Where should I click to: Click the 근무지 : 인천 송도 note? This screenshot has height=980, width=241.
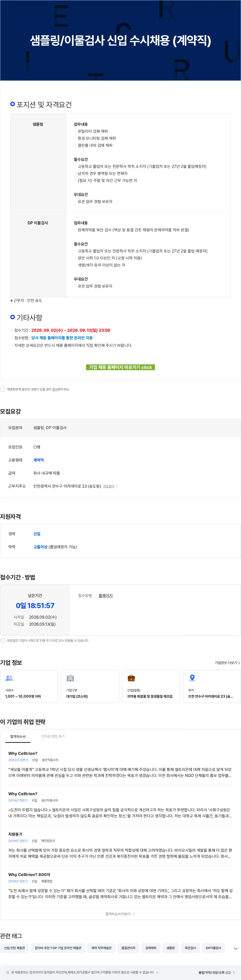[x=26, y=301]
